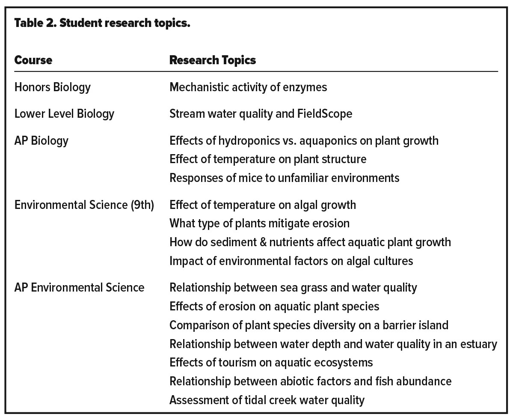Select the 'Research Topics' column header
This screenshot has width=513, height=420.
[x=213, y=60]
